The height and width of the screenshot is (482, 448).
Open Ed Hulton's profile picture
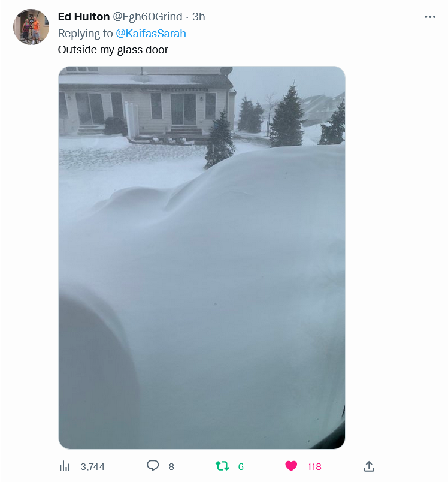[x=31, y=27]
